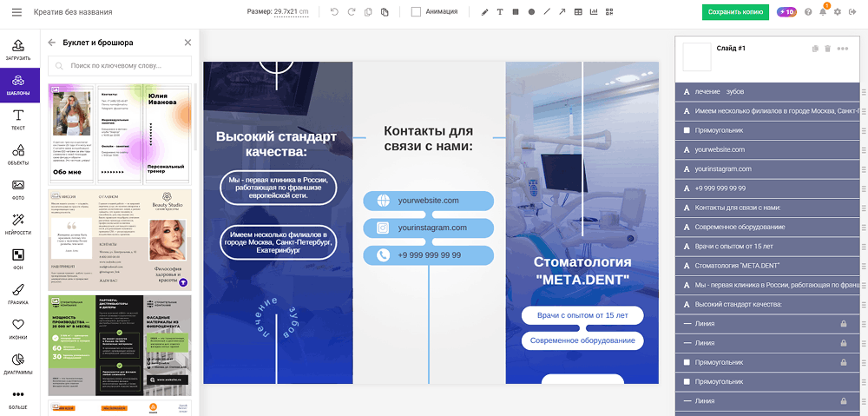This screenshot has height=416, width=868.
Task: Select the circle shape tool
Action: pyautogui.click(x=531, y=11)
